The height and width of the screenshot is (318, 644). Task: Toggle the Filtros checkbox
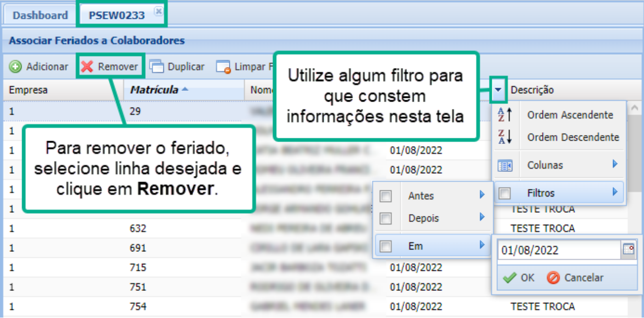click(x=505, y=193)
